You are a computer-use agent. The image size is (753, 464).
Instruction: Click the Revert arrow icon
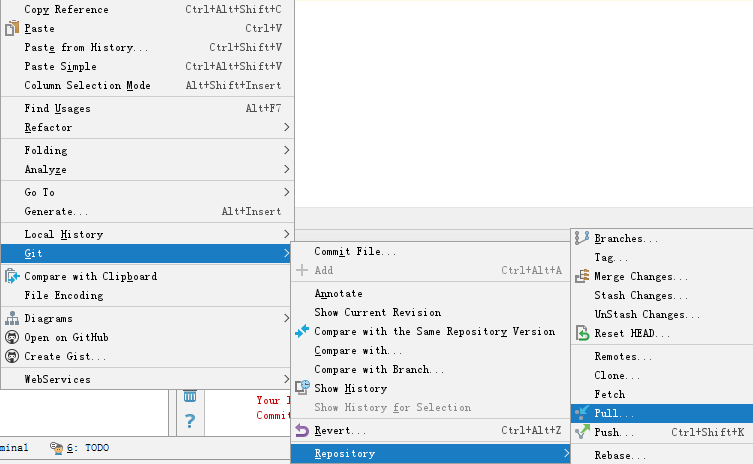click(x=302, y=431)
